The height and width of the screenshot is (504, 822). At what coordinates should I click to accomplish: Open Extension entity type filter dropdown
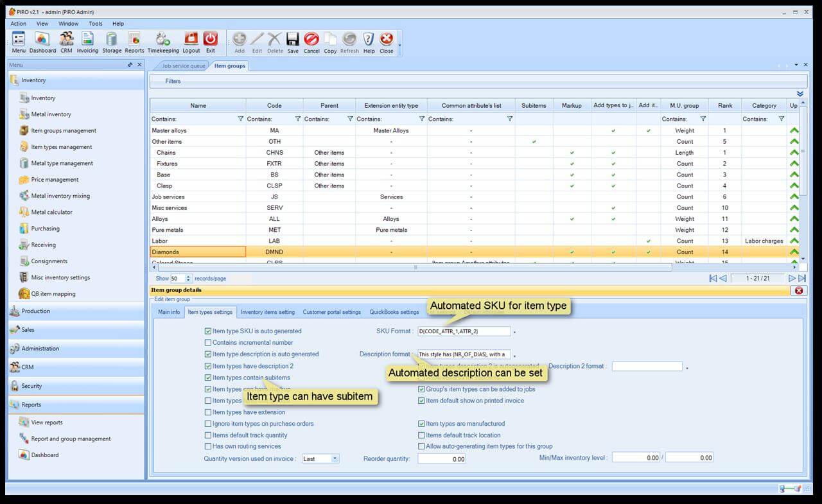[x=421, y=119]
